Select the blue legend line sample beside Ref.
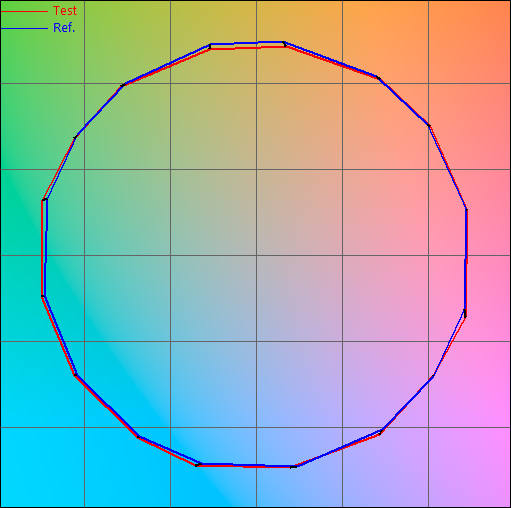 [24, 29]
